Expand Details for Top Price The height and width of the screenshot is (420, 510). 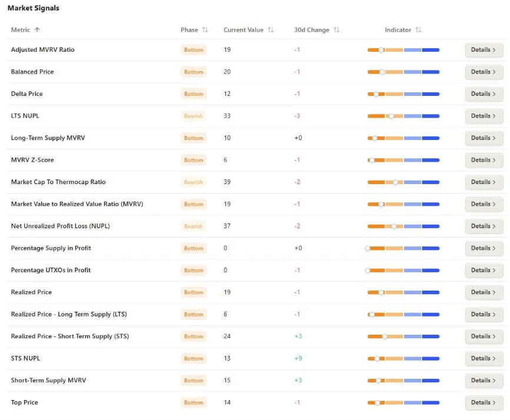pyautogui.click(x=484, y=403)
